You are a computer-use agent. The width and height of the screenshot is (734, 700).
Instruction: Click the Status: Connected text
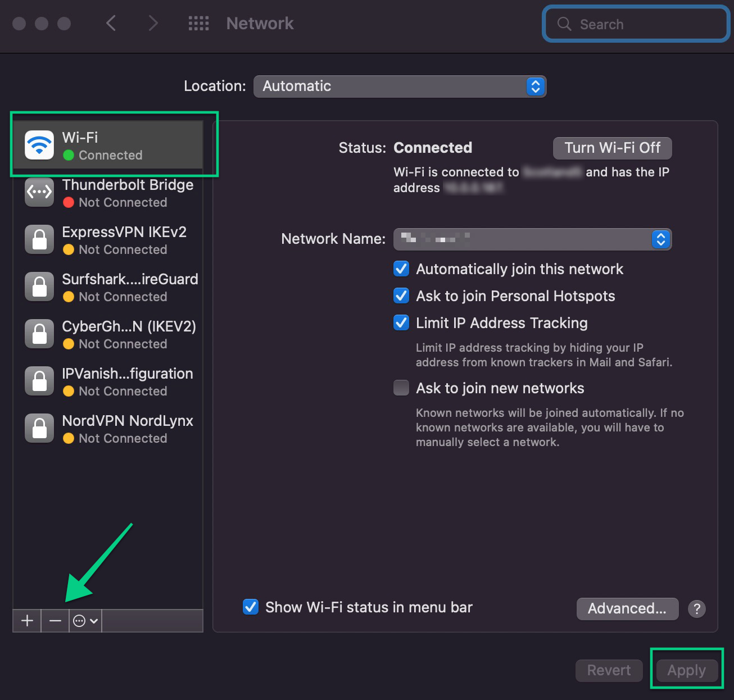click(405, 148)
